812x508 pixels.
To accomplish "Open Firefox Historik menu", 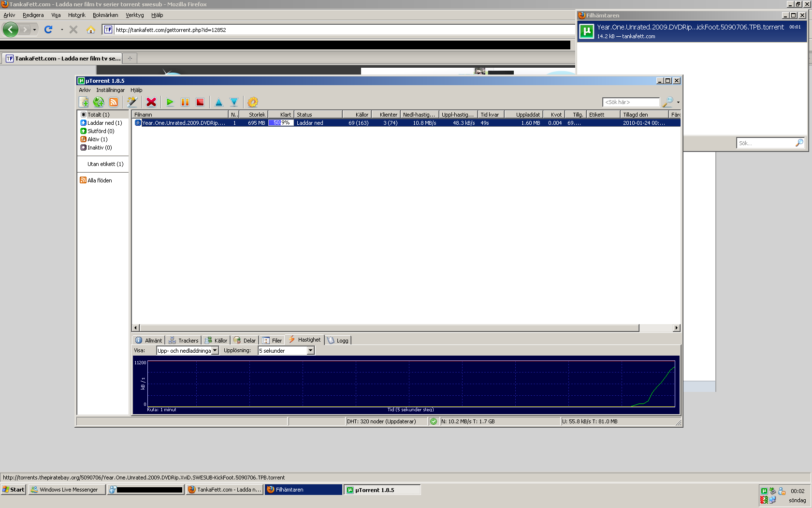I will [x=77, y=15].
